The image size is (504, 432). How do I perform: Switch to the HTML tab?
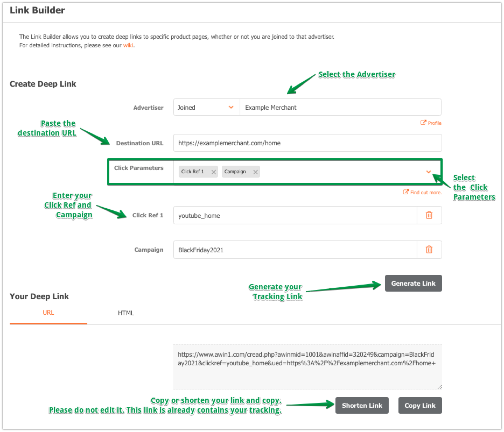(126, 313)
